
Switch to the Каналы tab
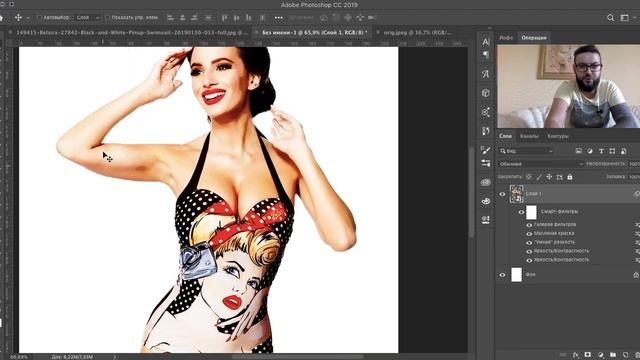click(x=529, y=136)
